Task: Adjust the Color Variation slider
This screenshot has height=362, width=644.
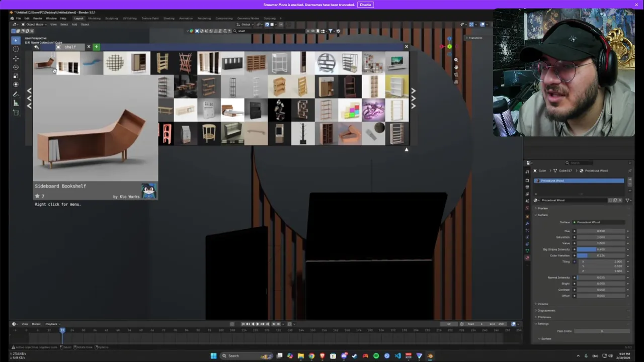Action: (601, 255)
